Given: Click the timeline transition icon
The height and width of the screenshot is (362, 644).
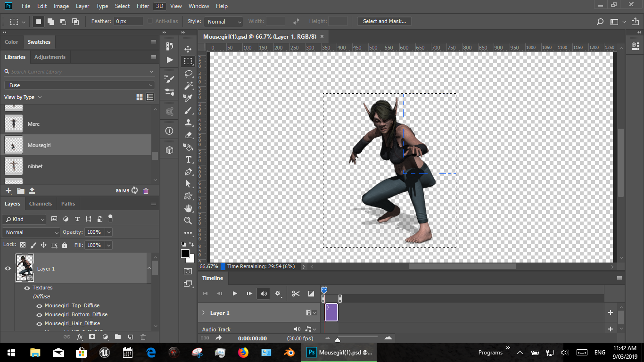Looking at the screenshot, I should tap(311, 294).
